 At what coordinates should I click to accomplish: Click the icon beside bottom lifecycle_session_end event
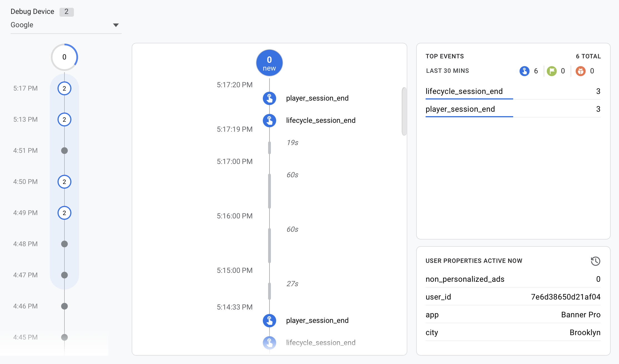(269, 343)
